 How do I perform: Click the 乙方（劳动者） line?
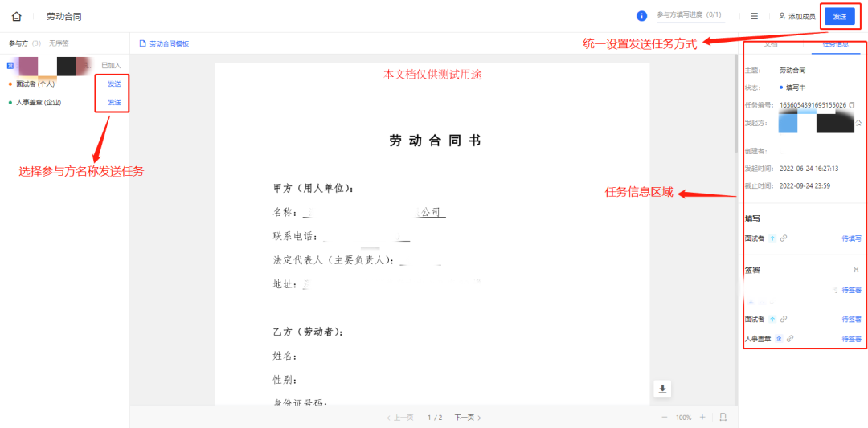(308, 332)
